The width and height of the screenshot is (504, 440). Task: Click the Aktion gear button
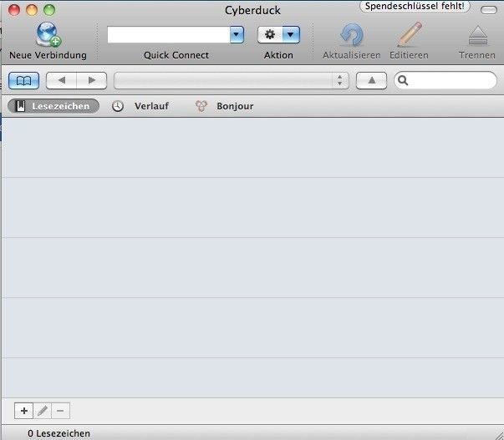click(270, 35)
